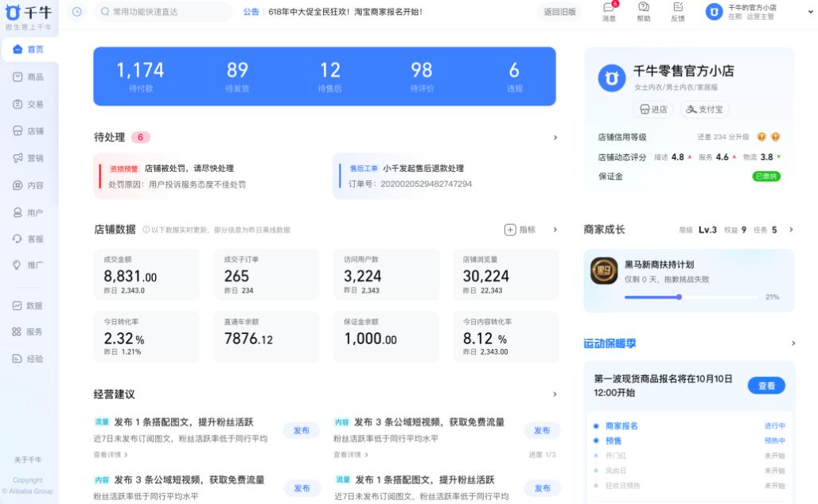Click the shop credit level medal icons
818x504 pixels.
click(x=769, y=137)
